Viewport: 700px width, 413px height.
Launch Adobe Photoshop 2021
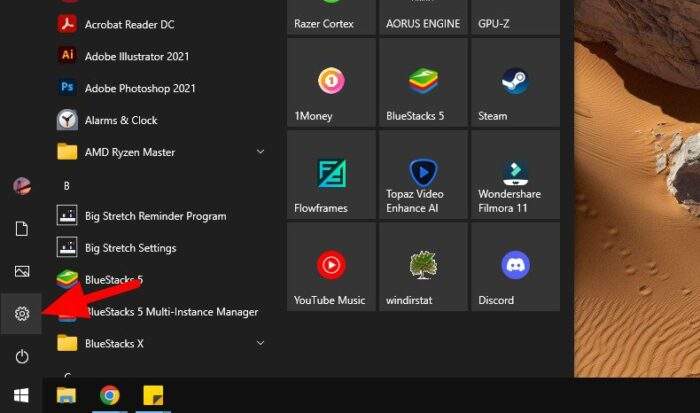click(x=140, y=88)
